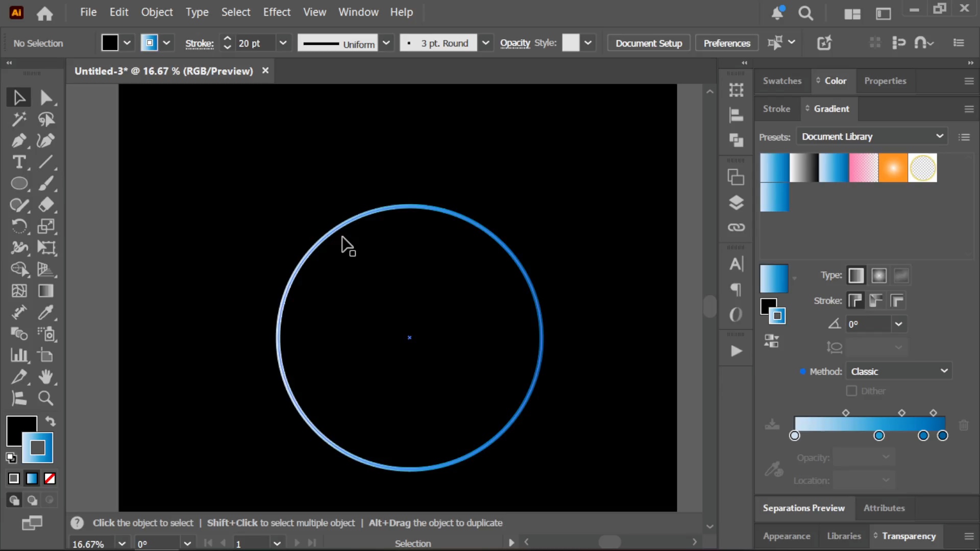Select the Pen tool
This screenshot has height=551, width=980.
19,141
